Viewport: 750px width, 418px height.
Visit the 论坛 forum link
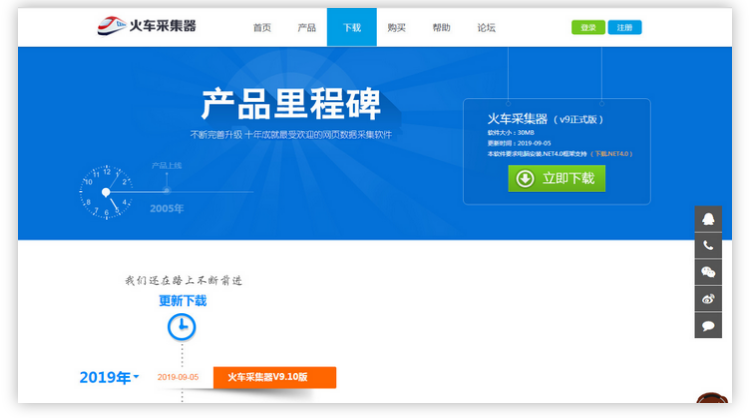point(486,28)
